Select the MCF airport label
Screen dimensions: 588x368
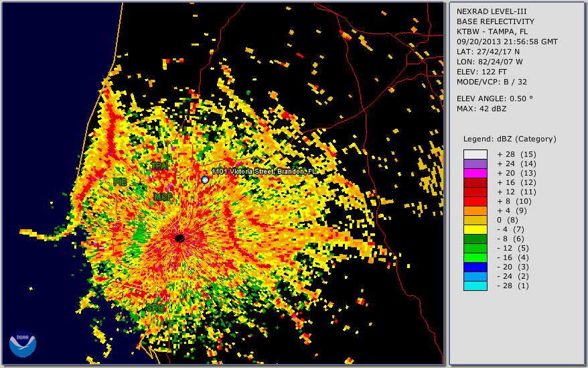coord(163,197)
